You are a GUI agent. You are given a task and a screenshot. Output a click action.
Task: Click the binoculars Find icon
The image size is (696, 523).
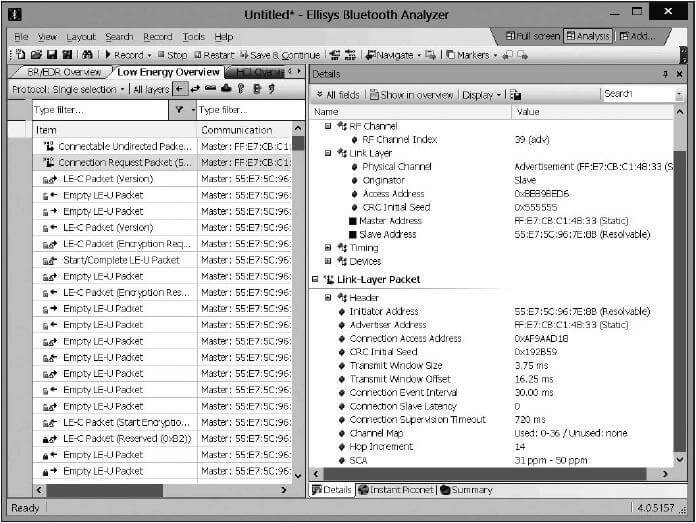tap(88, 55)
